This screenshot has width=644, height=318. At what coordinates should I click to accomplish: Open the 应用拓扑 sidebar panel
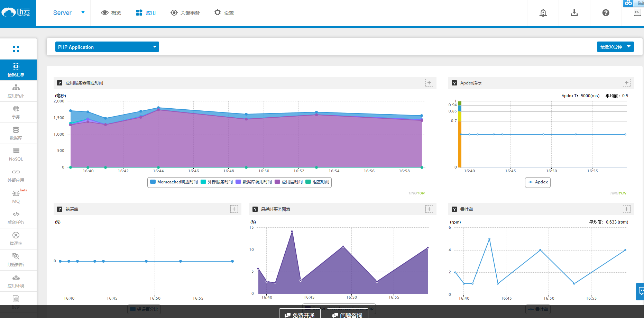tap(16, 91)
